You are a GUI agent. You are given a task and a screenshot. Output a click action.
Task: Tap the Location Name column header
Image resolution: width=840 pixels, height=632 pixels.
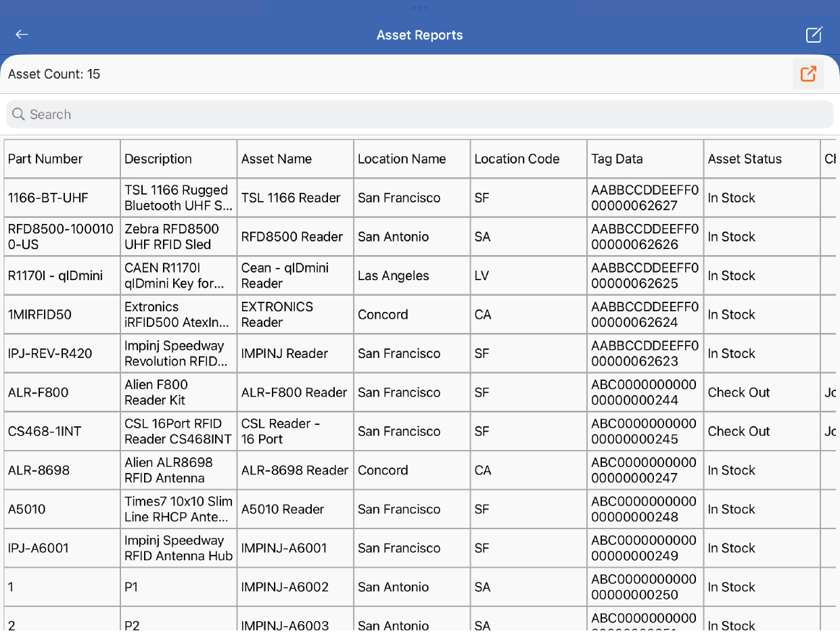402,159
